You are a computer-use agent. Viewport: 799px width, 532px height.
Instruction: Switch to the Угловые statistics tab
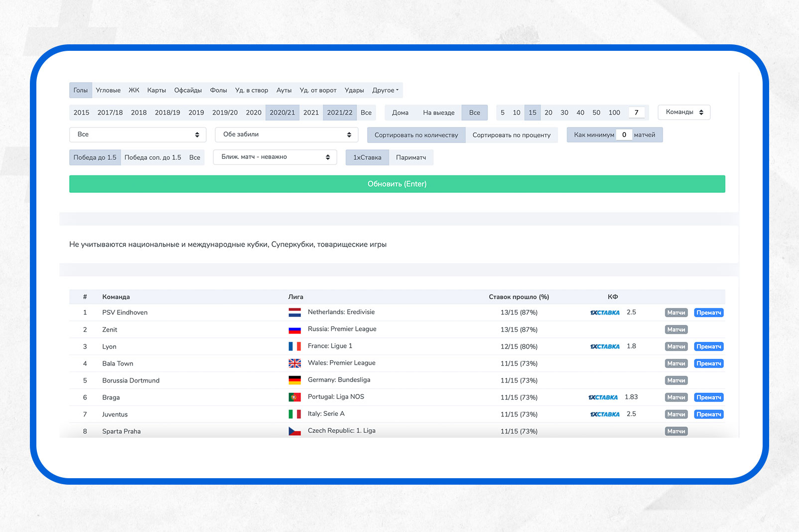(108, 90)
